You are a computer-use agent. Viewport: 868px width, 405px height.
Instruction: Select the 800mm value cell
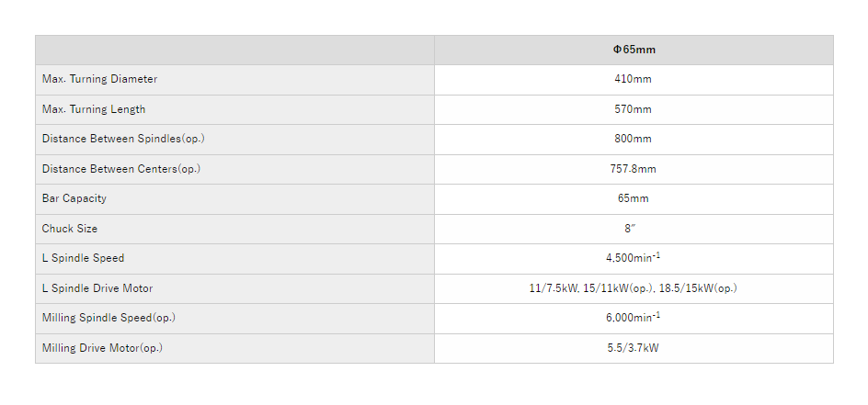pos(634,139)
